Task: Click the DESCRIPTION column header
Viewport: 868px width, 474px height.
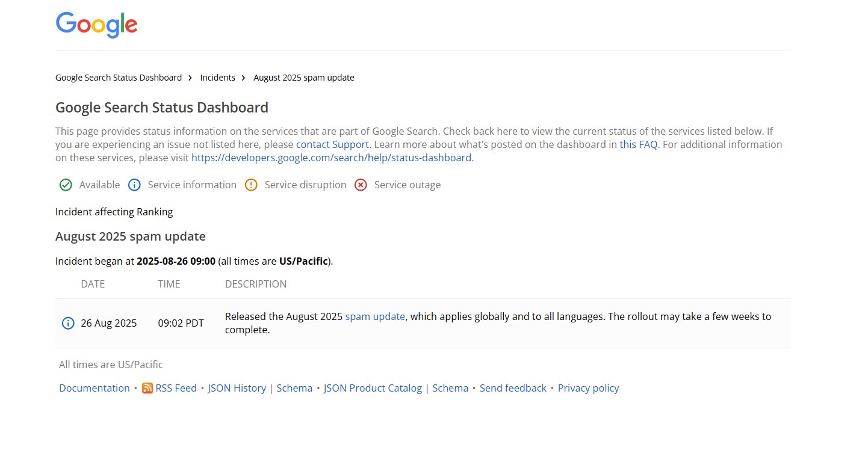Action: point(256,284)
